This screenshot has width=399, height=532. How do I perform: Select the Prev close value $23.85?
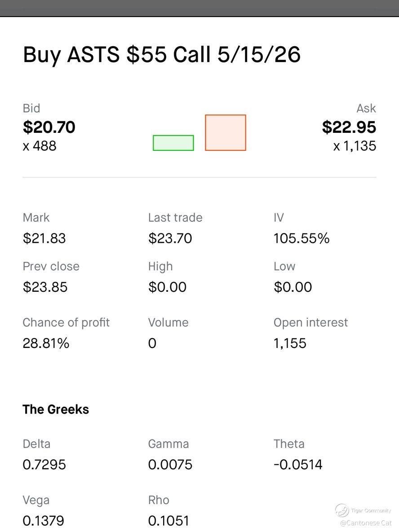(x=45, y=287)
